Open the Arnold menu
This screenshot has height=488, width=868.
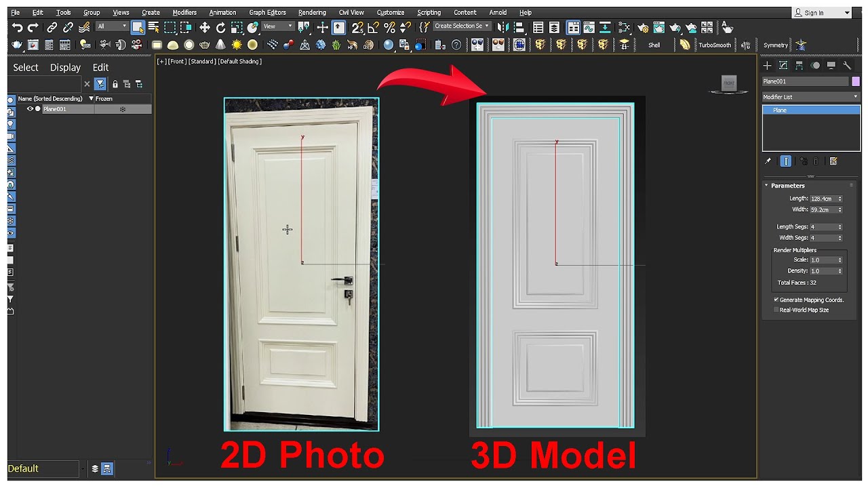coord(498,12)
